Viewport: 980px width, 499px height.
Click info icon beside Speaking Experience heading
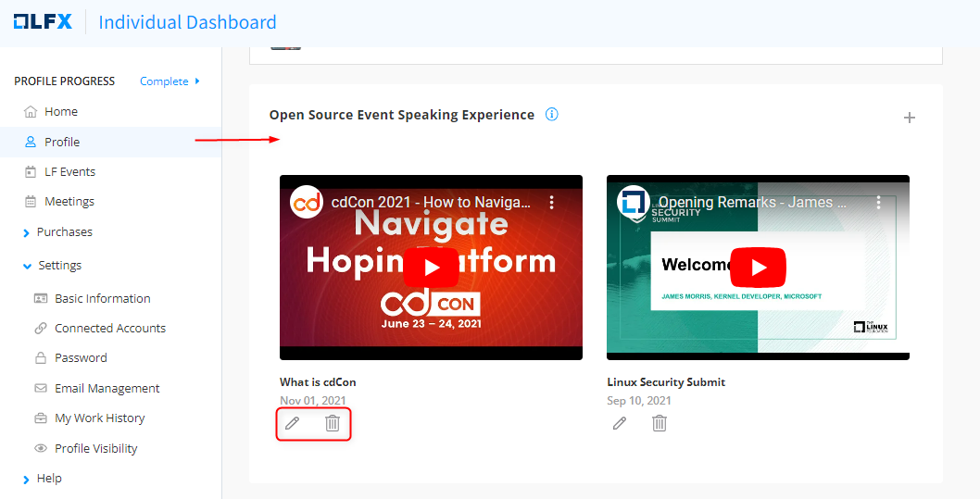(552, 115)
